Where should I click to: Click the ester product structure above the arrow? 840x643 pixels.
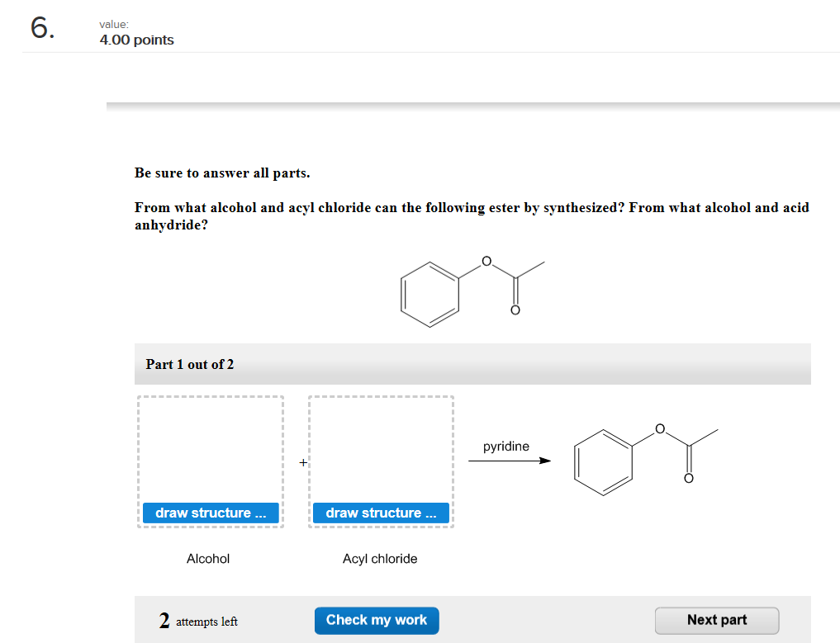pos(648,456)
